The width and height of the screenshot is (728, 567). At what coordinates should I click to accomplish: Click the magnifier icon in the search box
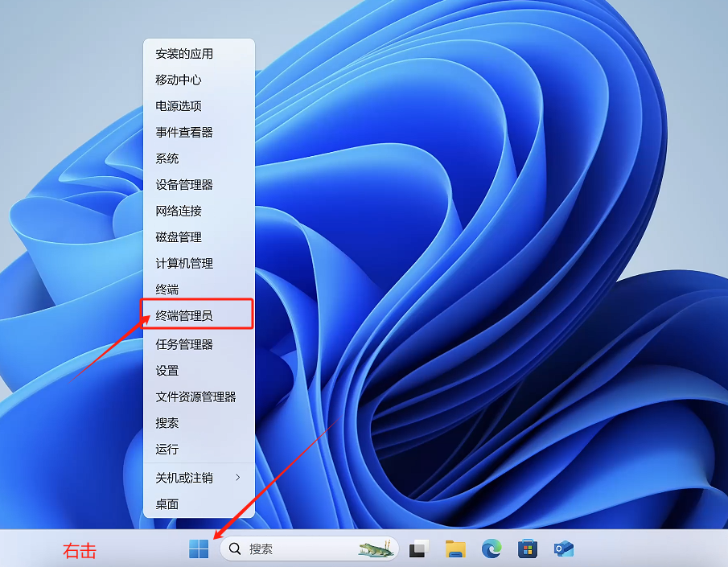[x=234, y=548]
